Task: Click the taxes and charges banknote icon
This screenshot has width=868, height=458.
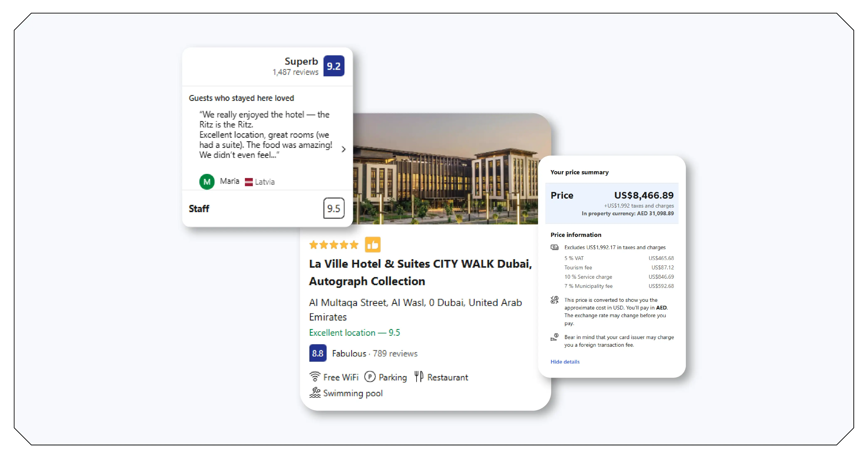Action: click(554, 247)
